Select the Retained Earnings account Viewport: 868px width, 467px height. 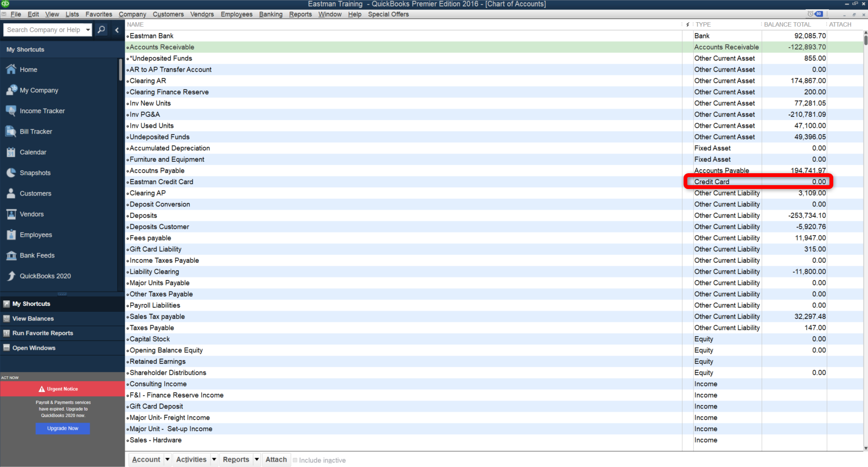pyautogui.click(x=494, y=362)
